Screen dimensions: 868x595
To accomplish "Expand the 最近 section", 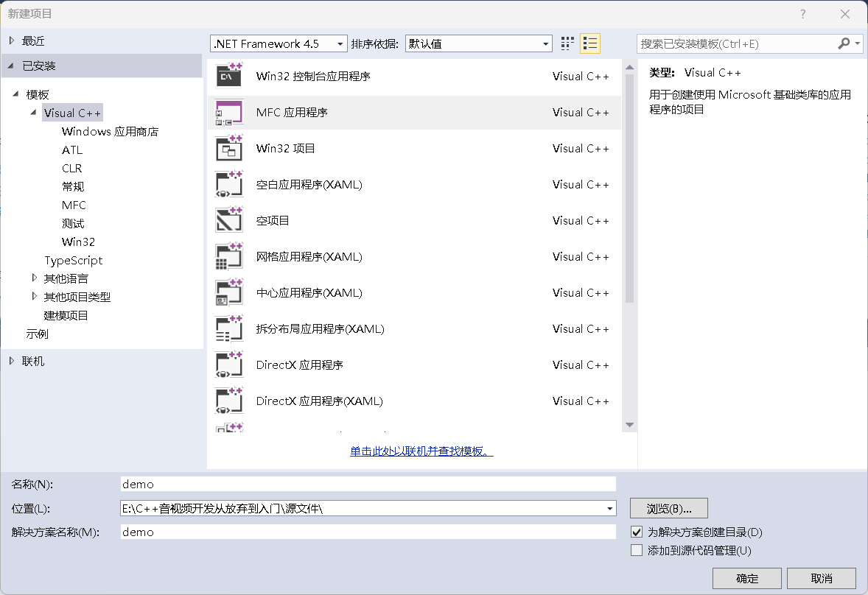I will (x=12, y=41).
